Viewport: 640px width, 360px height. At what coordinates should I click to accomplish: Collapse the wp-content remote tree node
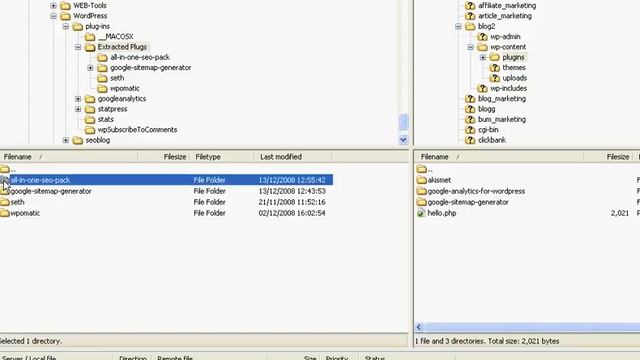coord(471,47)
